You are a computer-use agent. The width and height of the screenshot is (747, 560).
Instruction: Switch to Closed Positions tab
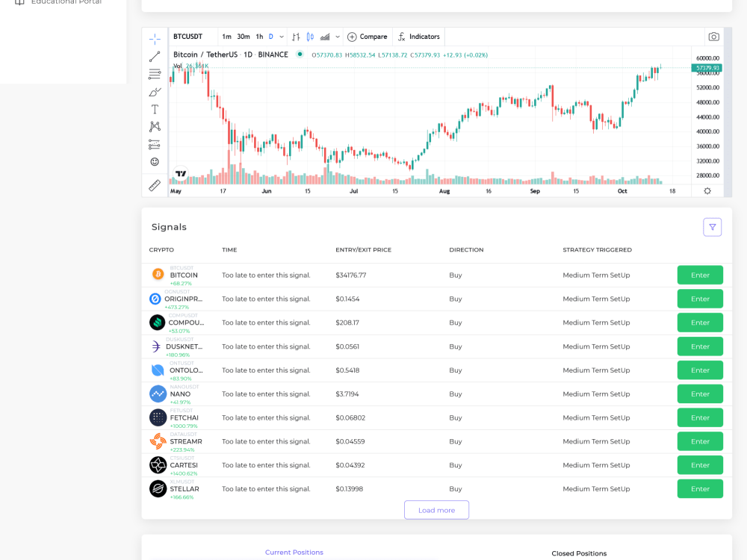(x=579, y=553)
